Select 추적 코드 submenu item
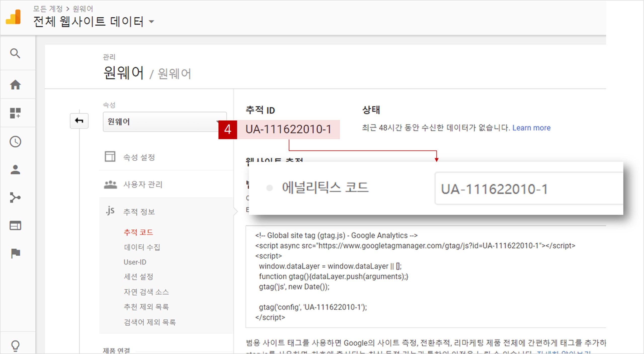644x354 pixels. (x=138, y=232)
